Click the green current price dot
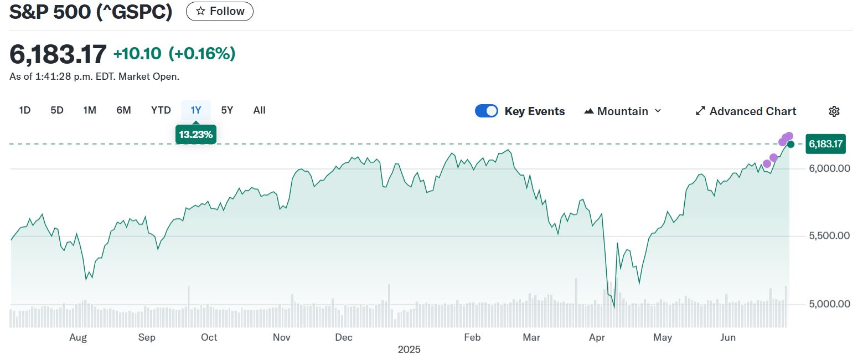The height and width of the screenshot is (359, 868). click(790, 144)
